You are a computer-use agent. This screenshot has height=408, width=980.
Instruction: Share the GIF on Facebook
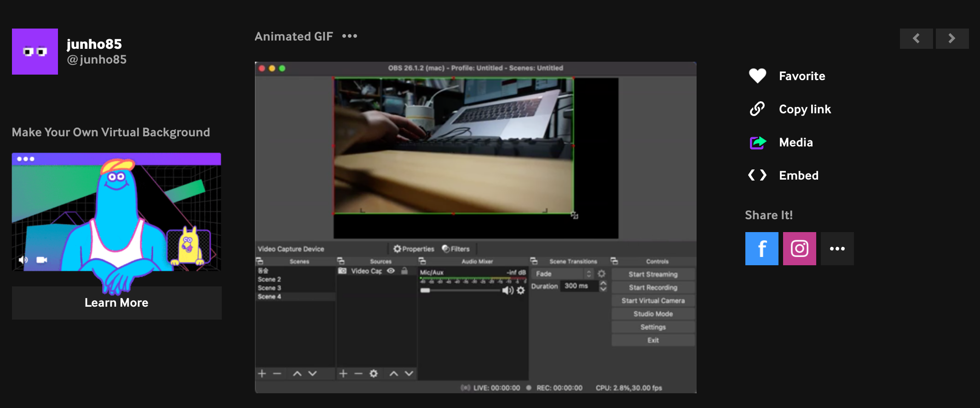[762, 249]
